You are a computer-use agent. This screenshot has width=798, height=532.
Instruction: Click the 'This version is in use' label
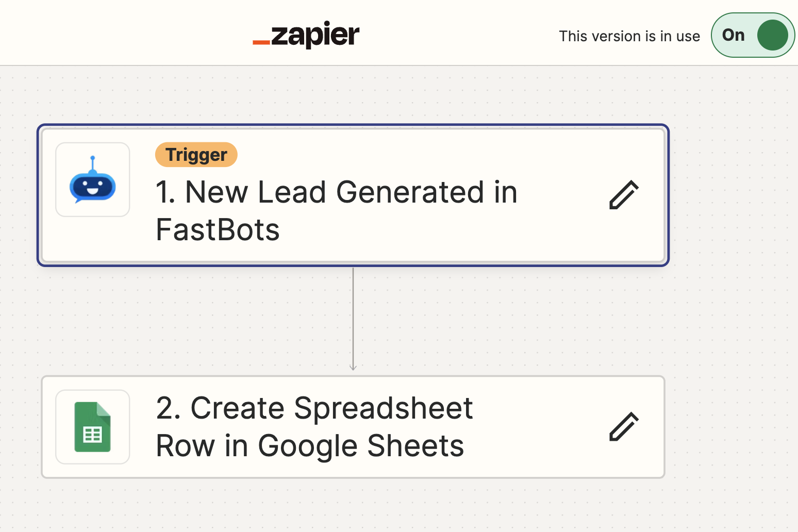[629, 36]
